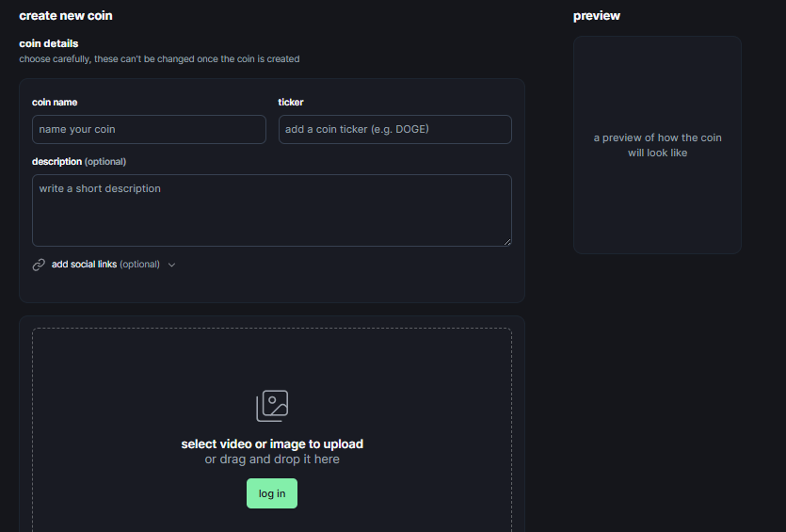
Task: Focus the coin name input field
Action: [x=149, y=130]
